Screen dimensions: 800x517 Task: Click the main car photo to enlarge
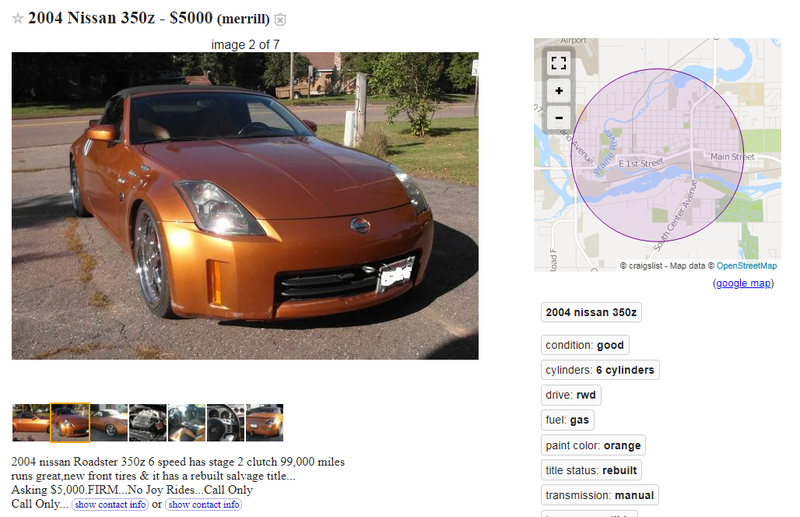245,206
